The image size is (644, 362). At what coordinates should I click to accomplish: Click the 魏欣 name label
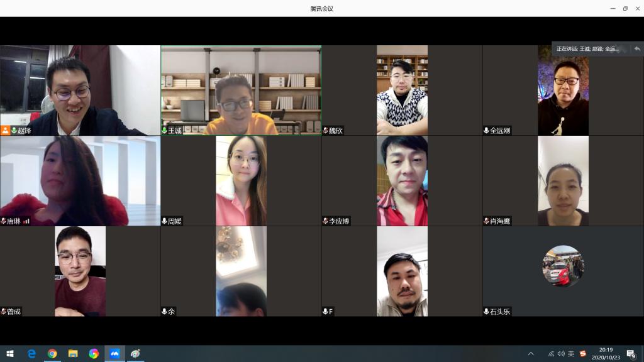pos(336,131)
